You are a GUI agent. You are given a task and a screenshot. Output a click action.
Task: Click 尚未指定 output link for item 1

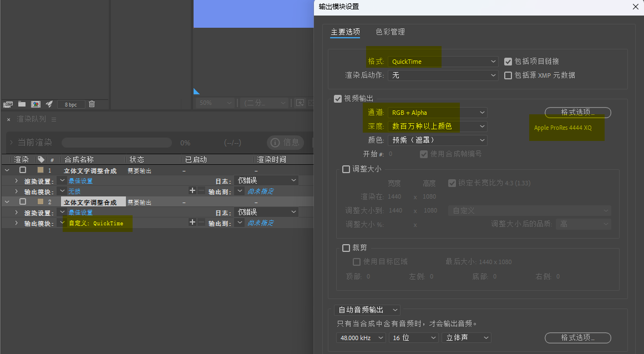click(261, 191)
